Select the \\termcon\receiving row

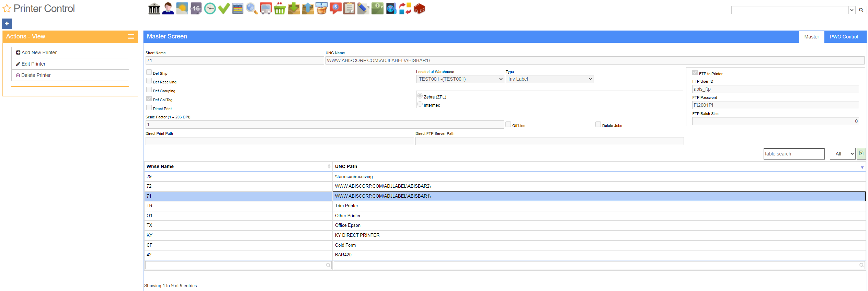point(505,177)
